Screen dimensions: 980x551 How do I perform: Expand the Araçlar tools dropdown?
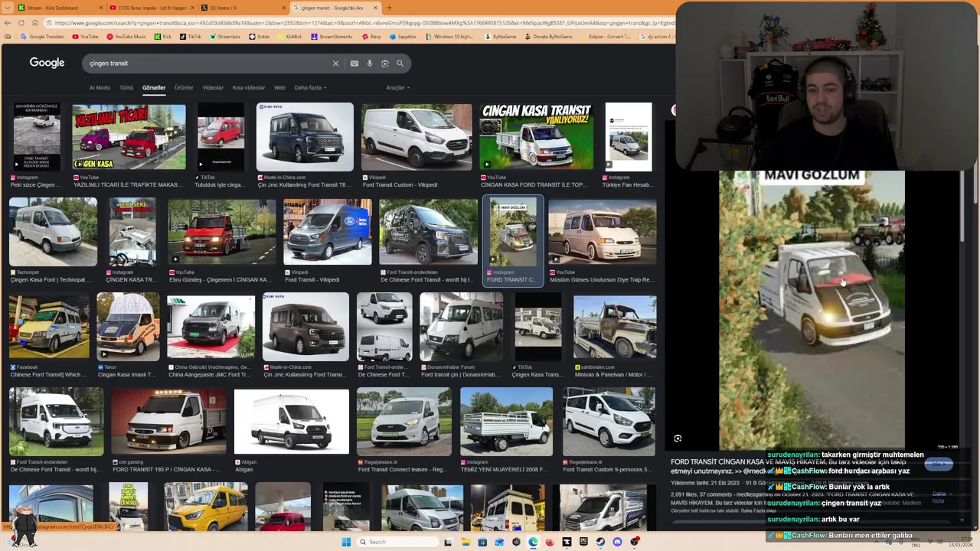397,88
